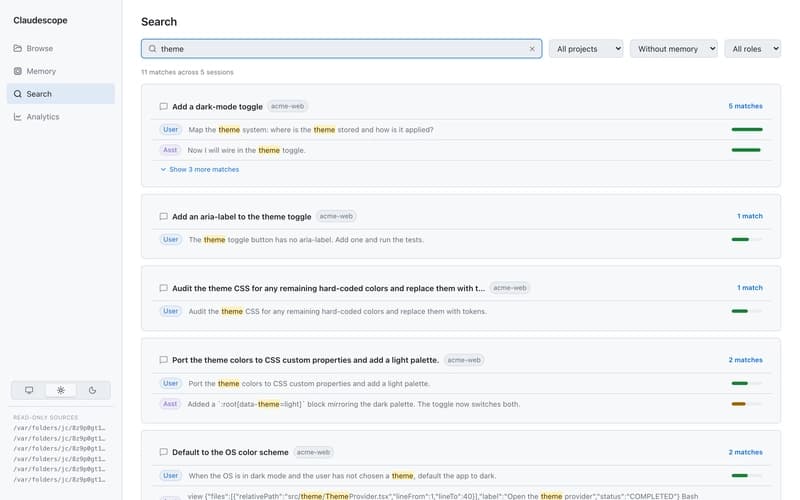Open the All roles dropdown
800x500 pixels.
pyautogui.click(x=753, y=49)
